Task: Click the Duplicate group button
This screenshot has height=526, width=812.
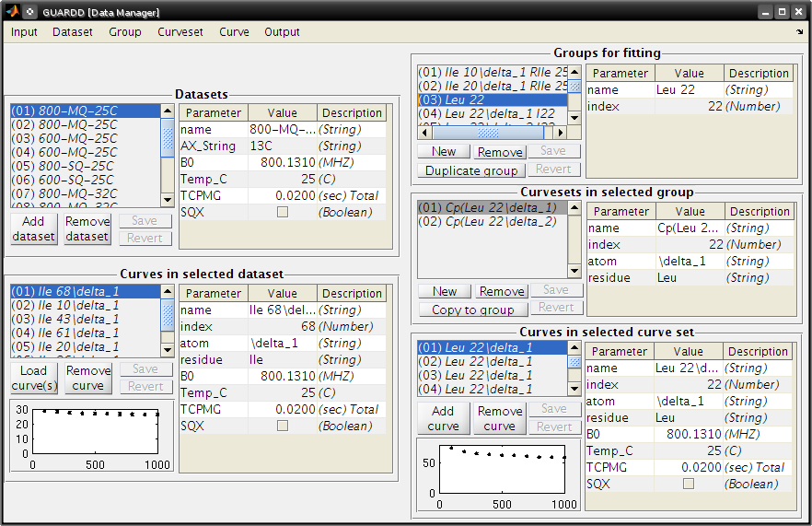Action: [x=471, y=170]
